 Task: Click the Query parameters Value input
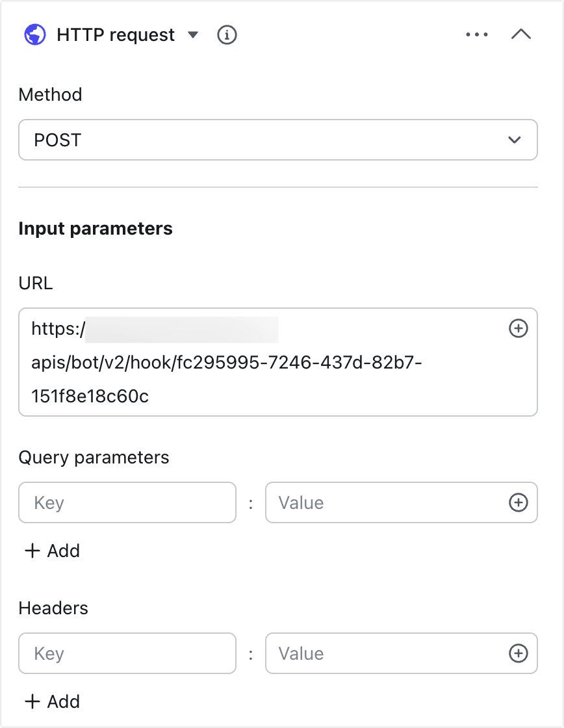tap(383, 502)
